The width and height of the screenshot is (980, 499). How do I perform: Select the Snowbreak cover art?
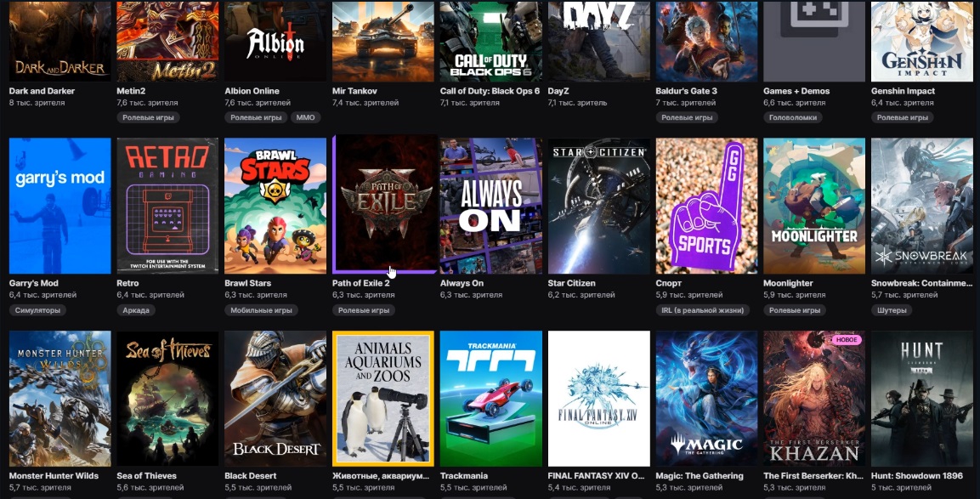point(922,206)
